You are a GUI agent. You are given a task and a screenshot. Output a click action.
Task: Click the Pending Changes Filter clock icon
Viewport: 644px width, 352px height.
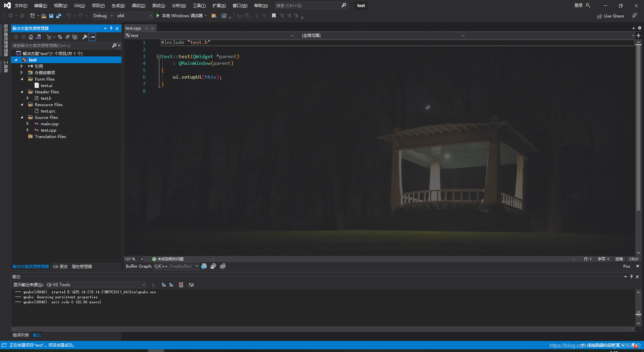coord(49,37)
